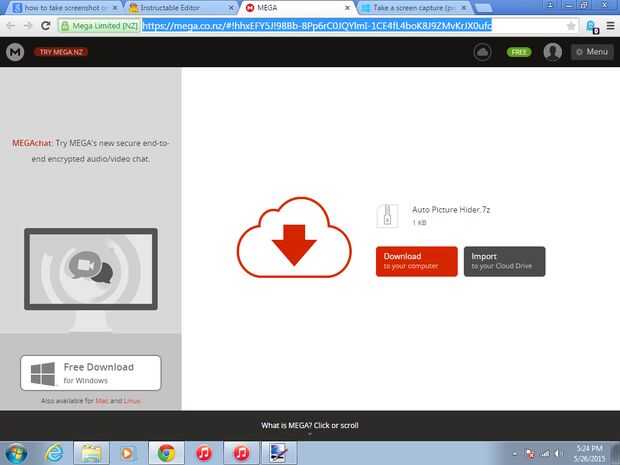Screen dimensions: 620x465
Task: Open the Linux link under Free Download
Action: point(132,401)
